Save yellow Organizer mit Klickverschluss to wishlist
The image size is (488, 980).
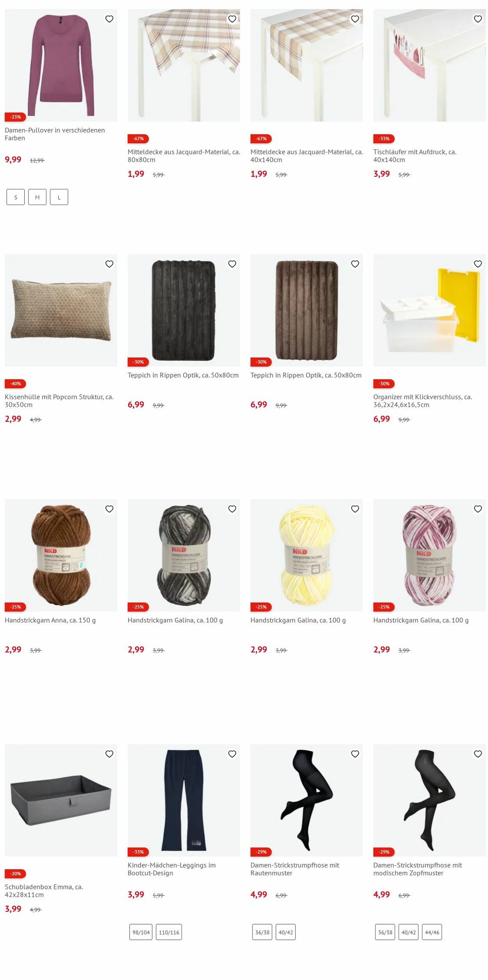(x=478, y=264)
